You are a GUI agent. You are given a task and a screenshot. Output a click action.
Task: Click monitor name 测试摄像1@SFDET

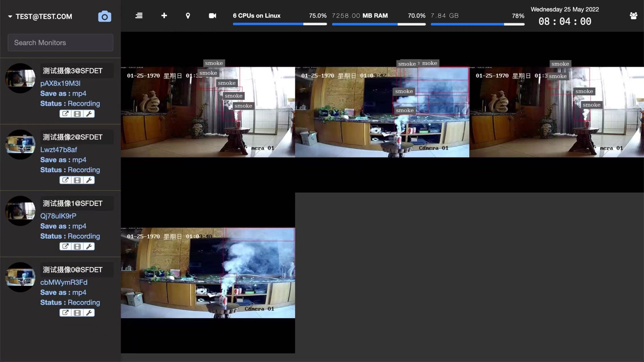pyautogui.click(x=72, y=203)
